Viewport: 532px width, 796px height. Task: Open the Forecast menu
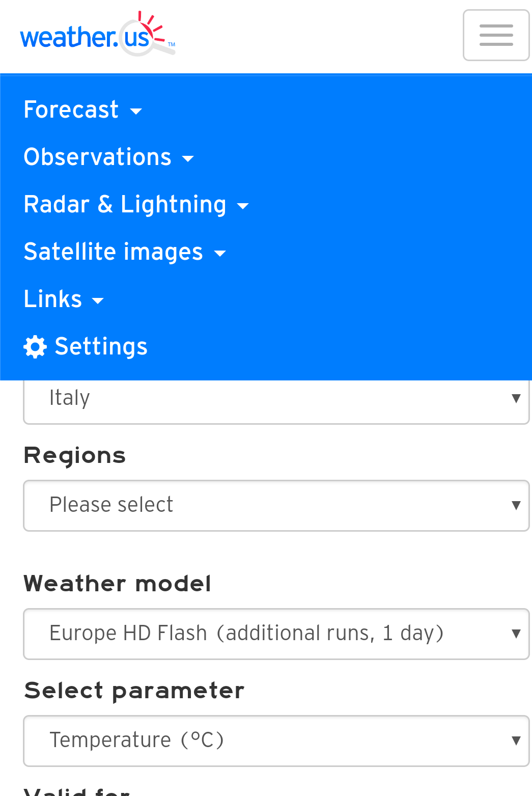(x=71, y=110)
